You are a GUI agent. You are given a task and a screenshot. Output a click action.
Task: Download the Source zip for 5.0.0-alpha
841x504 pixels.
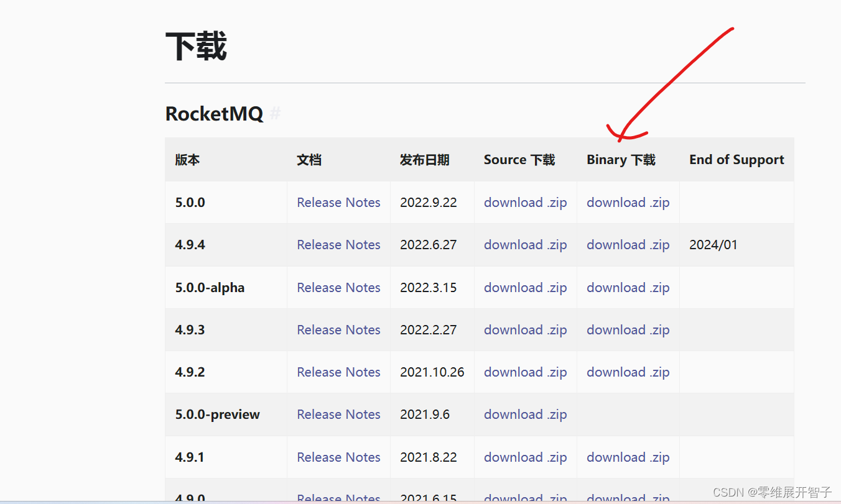coord(525,287)
